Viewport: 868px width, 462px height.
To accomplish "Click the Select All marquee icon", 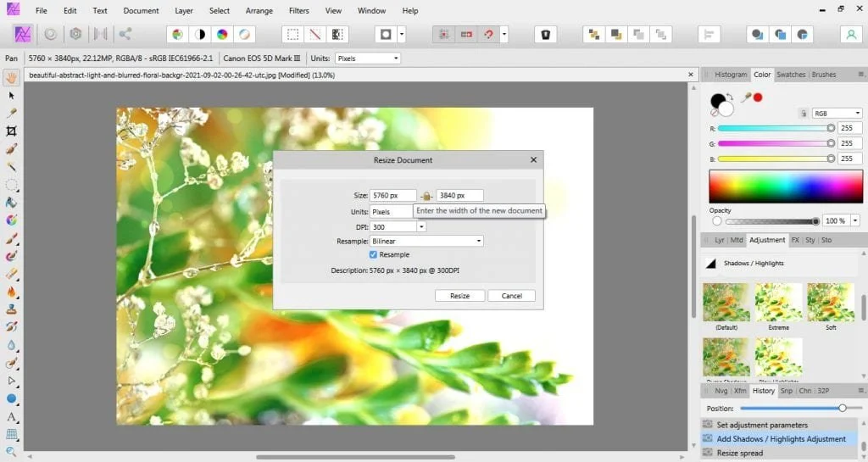I will [x=292, y=34].
